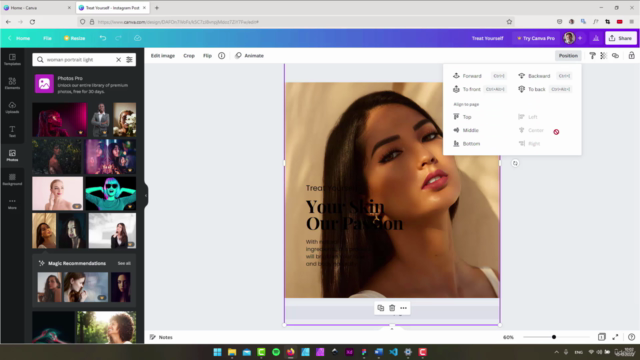The height and width of the screenshot is (360, 640).
Task: Open the Elements sidebar panel
Action: [12, 83]
